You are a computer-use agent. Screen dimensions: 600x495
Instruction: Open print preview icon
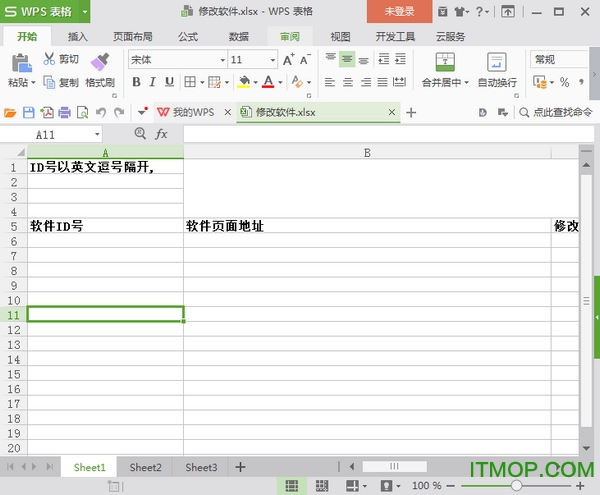pos(83,112)
